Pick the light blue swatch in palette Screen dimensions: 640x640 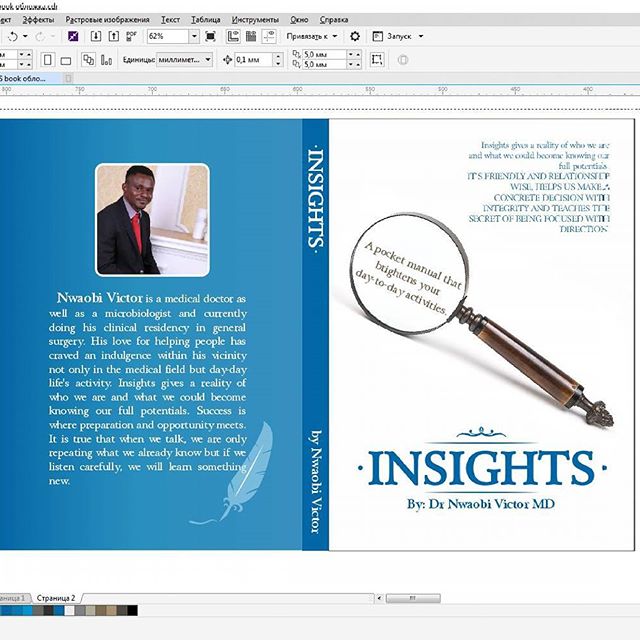28,611
